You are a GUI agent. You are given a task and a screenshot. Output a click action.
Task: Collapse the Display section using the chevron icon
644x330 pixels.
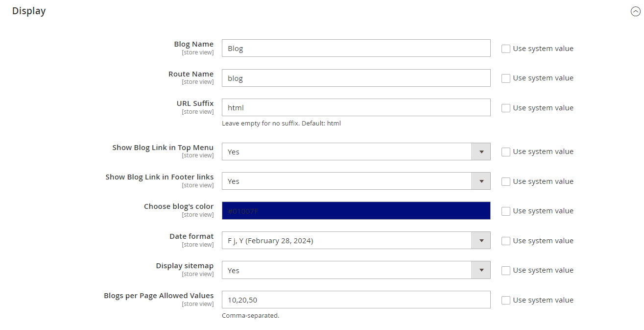point(635,12)
